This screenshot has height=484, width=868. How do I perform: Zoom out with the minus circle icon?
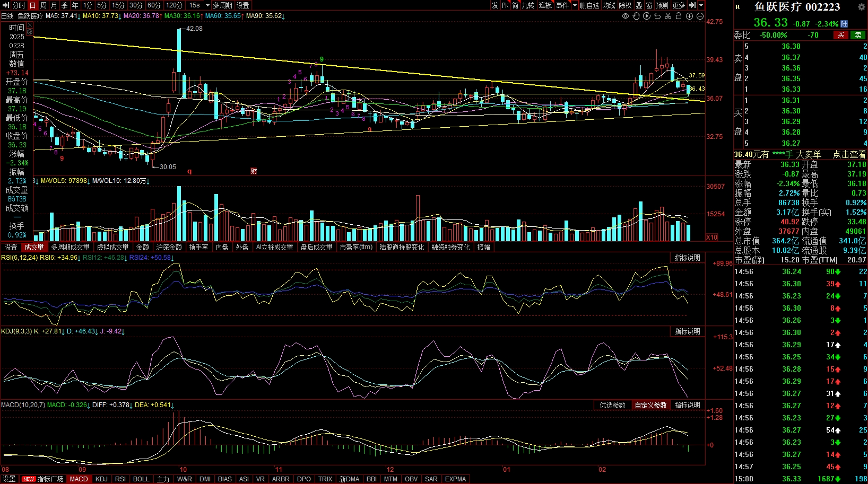(x=700, y=16)
